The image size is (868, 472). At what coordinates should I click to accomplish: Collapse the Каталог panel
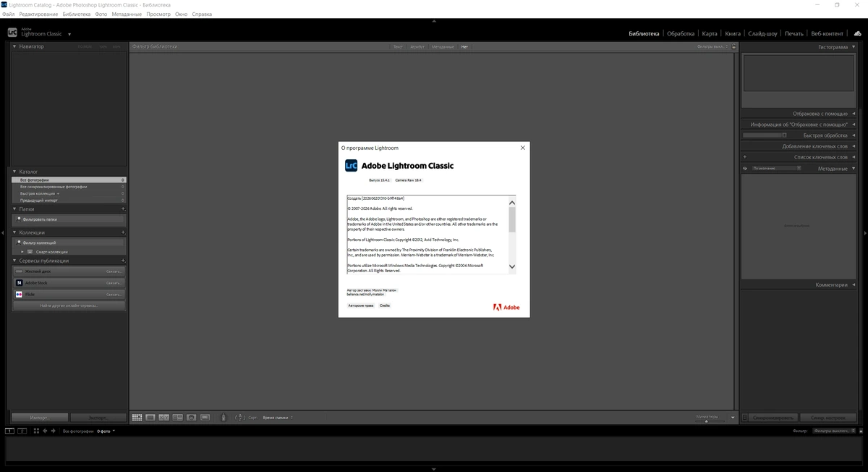pyautogui.click(x=14, y=172)
